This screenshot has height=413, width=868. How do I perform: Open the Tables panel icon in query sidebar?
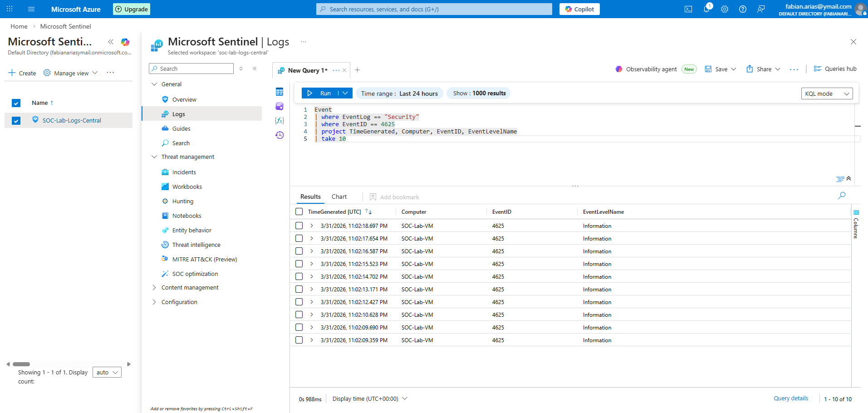point(280,92)
